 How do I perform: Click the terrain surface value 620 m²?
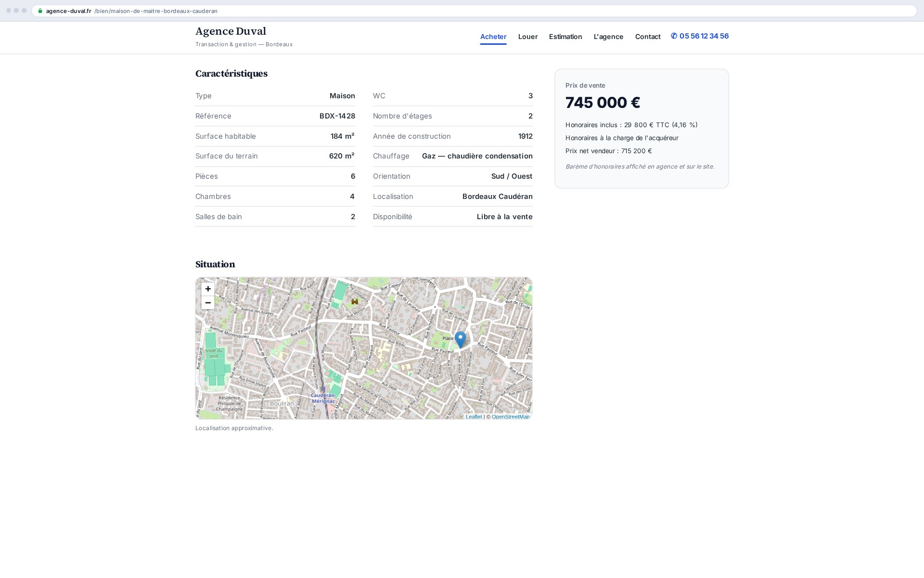pyautogui.click(x=342, y=156)
